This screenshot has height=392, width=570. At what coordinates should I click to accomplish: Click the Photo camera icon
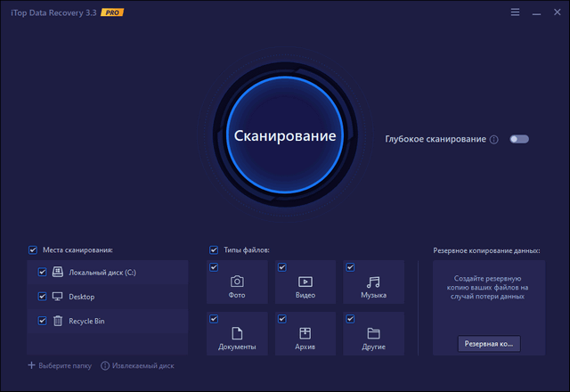click(237, 282)
